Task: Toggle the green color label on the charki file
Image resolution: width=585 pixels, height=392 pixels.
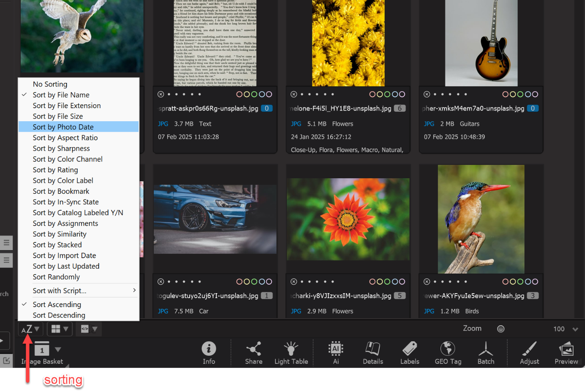Action: tap(387, 282)
